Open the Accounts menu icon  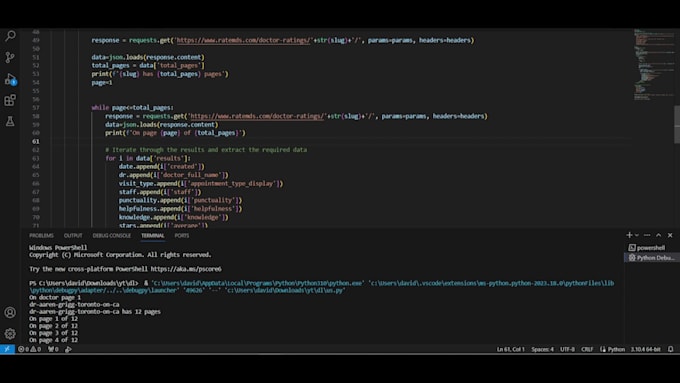tap(10, 312)
